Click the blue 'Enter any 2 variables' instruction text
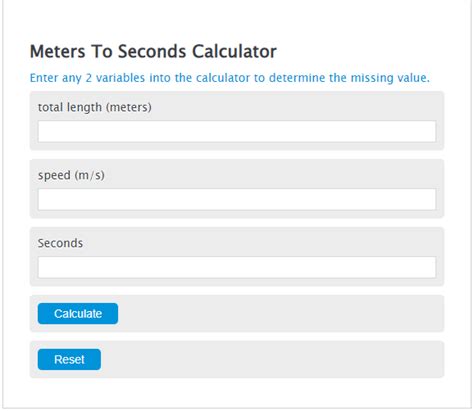Image resolution: width=474 pixels, height=411 pixels. click(x=230, y=78)
